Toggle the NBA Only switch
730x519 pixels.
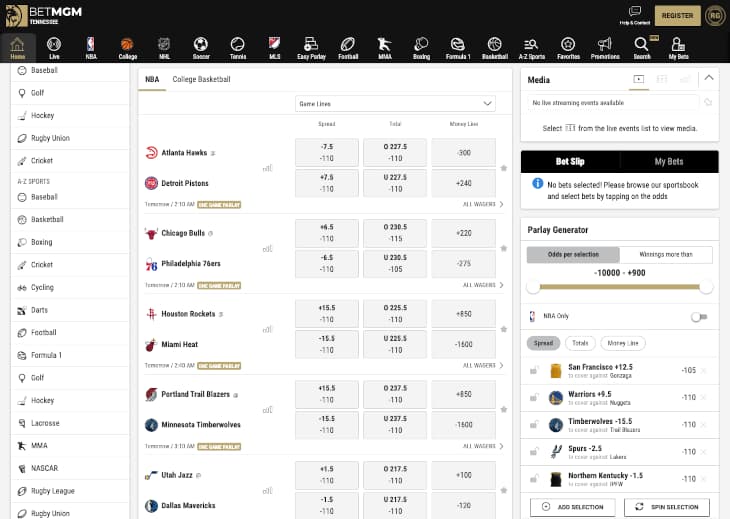pos(699,317)
